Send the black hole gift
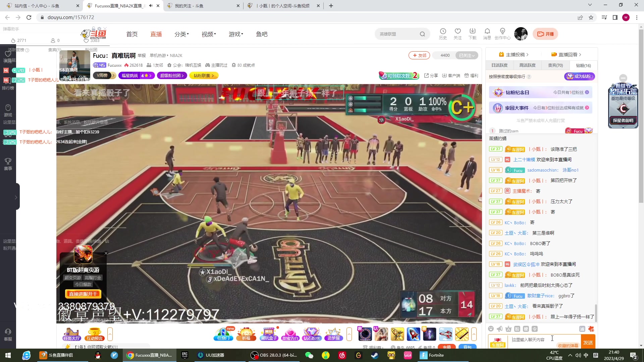Image resolution: width=644 pixels, height=362 pixels. tap(365, 334)
